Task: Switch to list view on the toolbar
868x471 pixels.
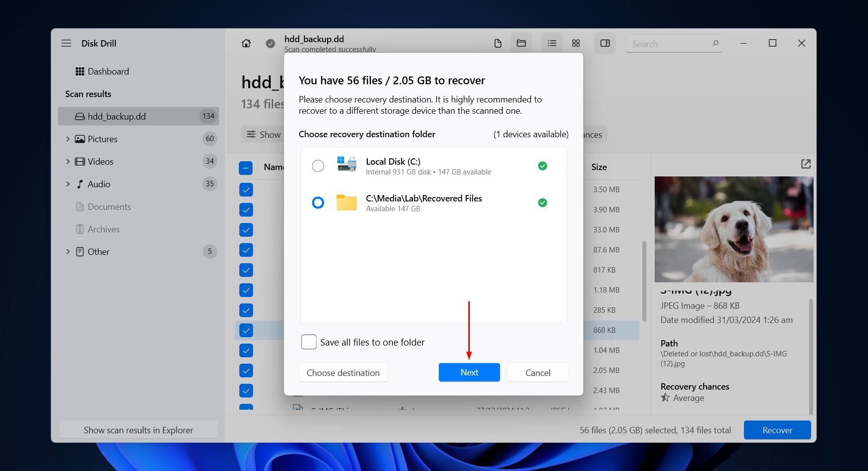Action: tap(551, 43)
